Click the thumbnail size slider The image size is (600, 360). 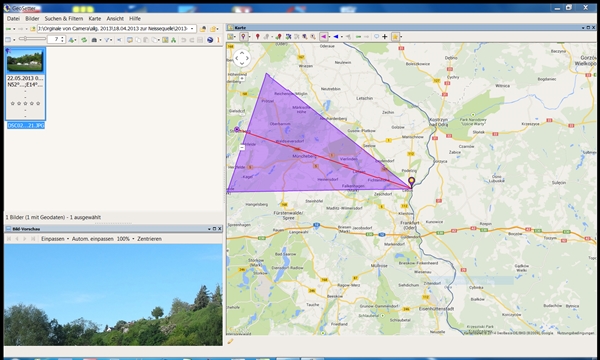(32, 39)
